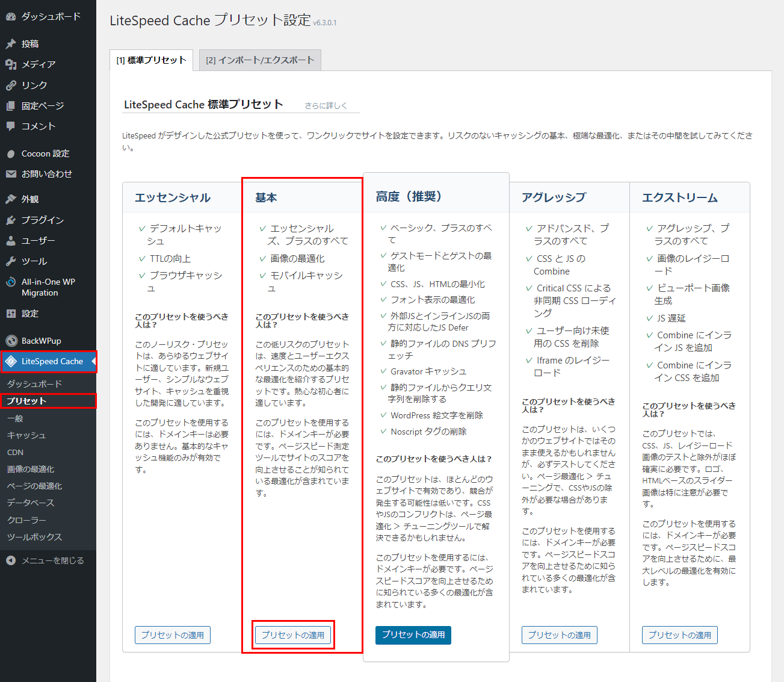
Task: Switch to インポート/エクスポート tab
Action: click(260, 60)
